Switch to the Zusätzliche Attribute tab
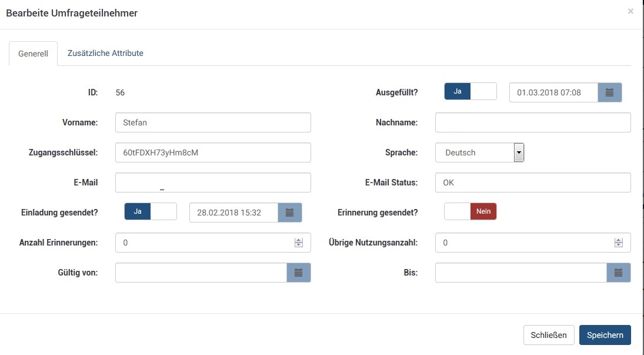Viewport: 644px width, 355px height. tap(105, 53)
